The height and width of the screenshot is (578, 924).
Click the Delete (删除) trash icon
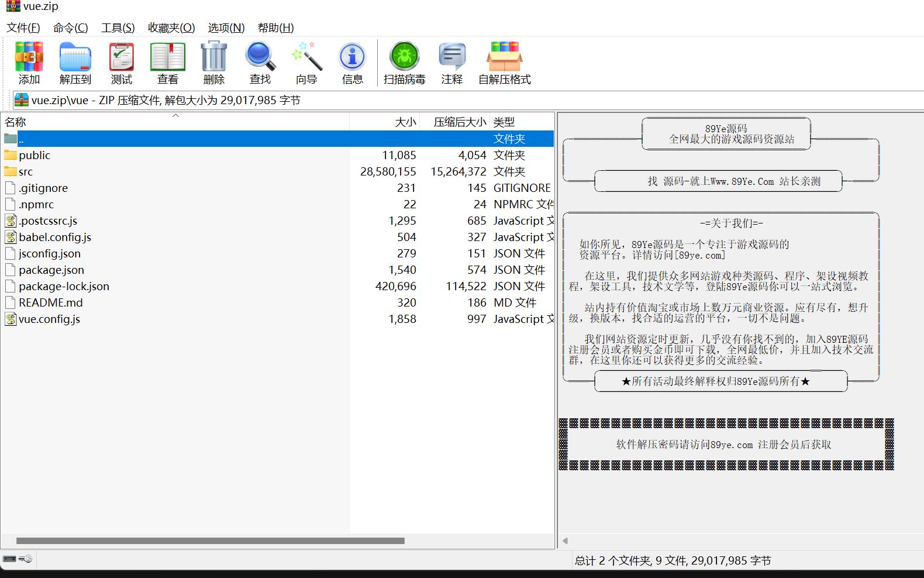pyautogui.click(x=214, y=56)
